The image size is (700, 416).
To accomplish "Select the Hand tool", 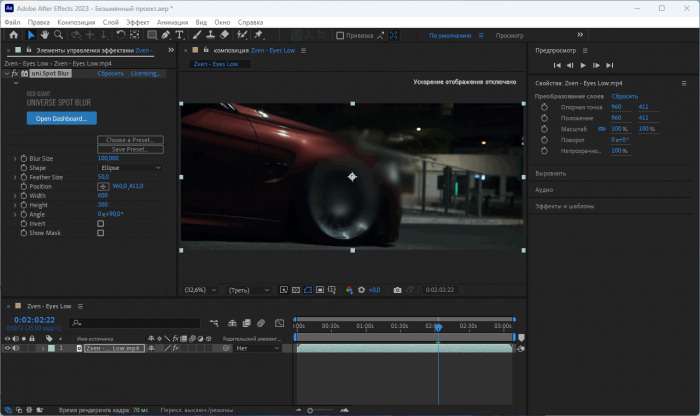I will pyautogui.click(x=45, y=35).
